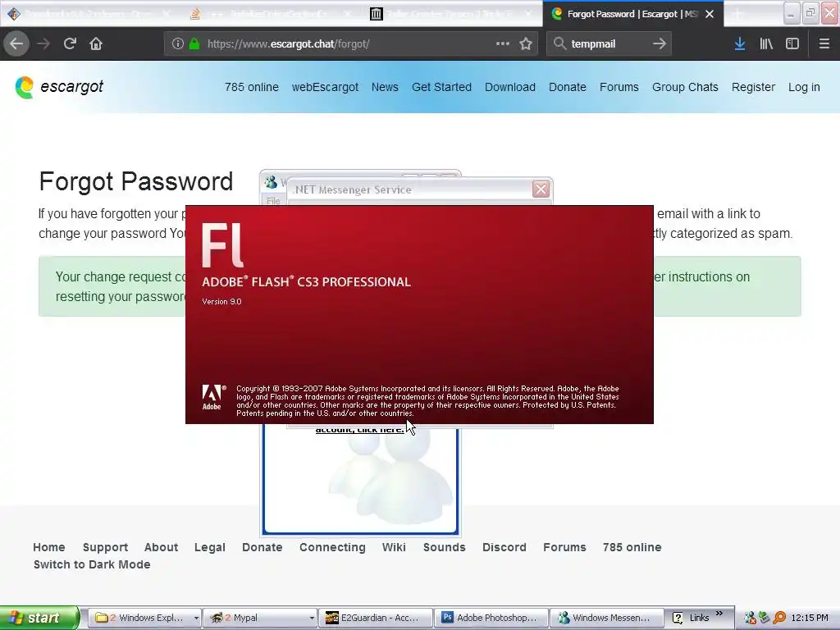Viewport: 840px width, 630px height.
Task: Click Messenger icon in system tray
Action: tap(750, 618)
